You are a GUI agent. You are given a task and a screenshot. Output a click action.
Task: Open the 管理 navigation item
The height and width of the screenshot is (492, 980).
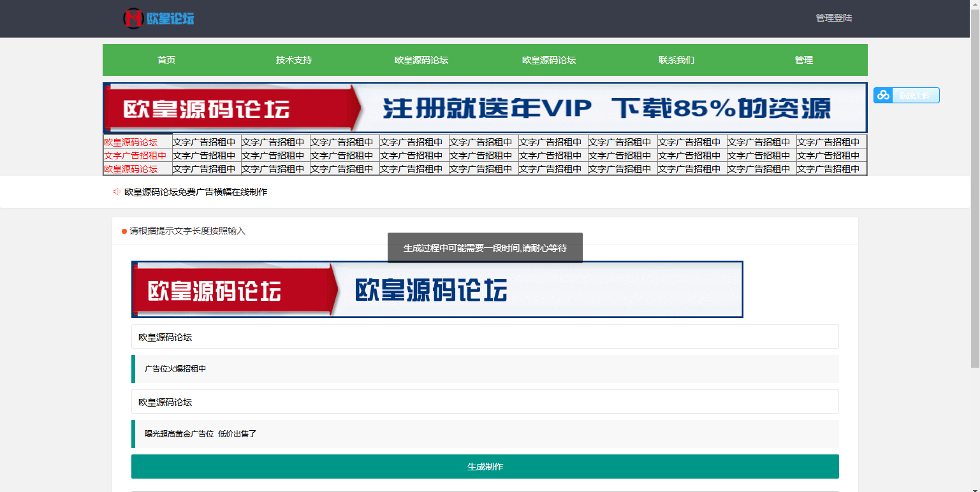803,60
